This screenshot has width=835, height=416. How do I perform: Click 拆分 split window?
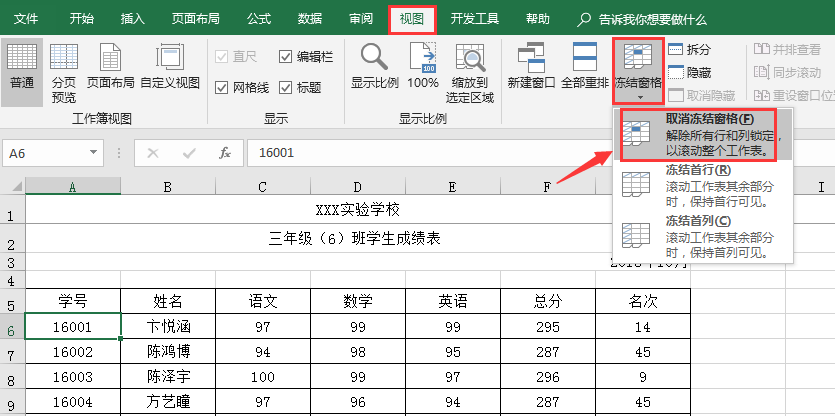pyautogui.click(x=690, y=50)
